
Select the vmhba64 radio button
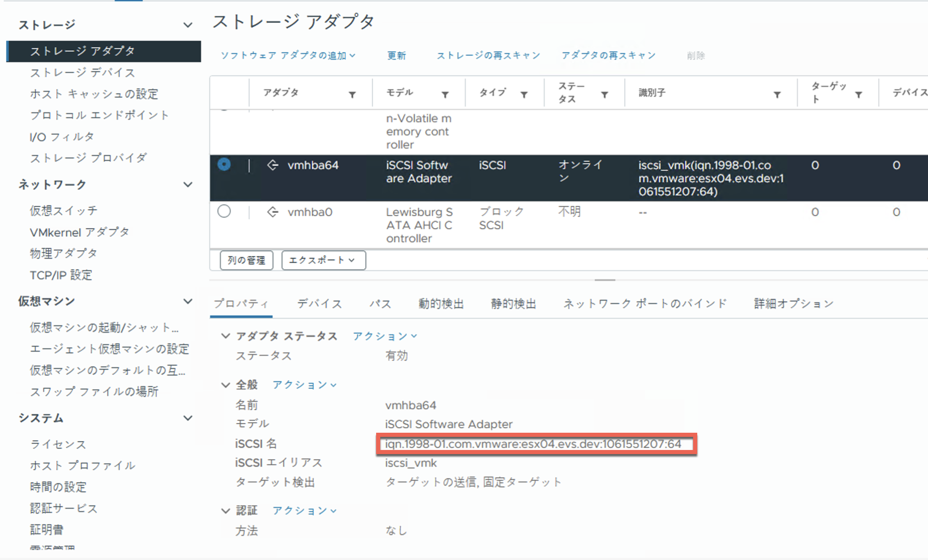tap(224, 165)
